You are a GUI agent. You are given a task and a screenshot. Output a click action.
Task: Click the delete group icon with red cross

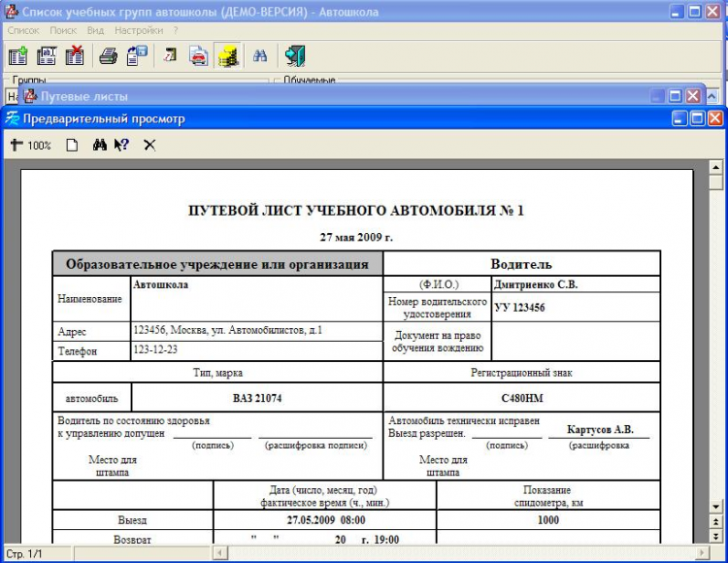coord(74,56)
